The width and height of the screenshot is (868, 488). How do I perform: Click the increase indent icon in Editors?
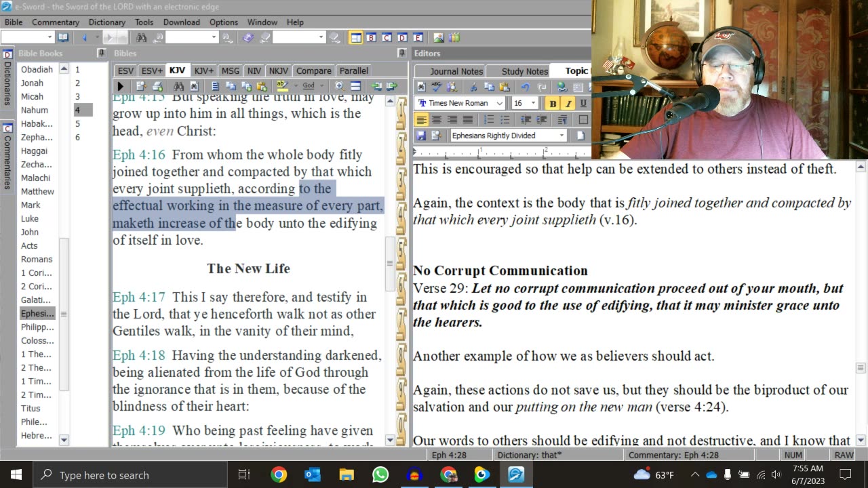click(x=541, y=119)
